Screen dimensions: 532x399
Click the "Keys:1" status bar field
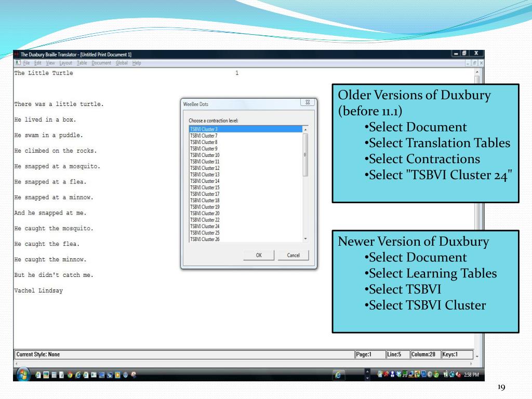(457, 354)
